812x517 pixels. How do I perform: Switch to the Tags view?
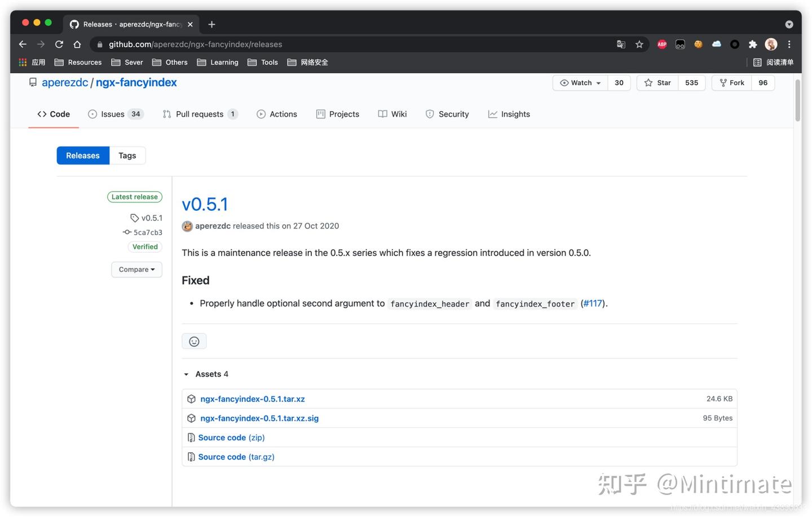coord(127,155)
